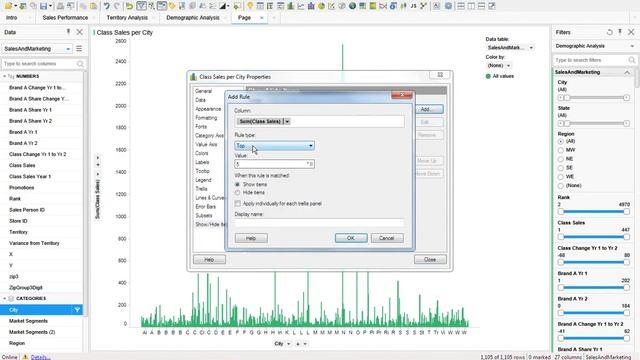640x360 pixels.
Task: Click the Brand A Yr 1 slider
Action: pyautogui.click(x=593, y=287)
